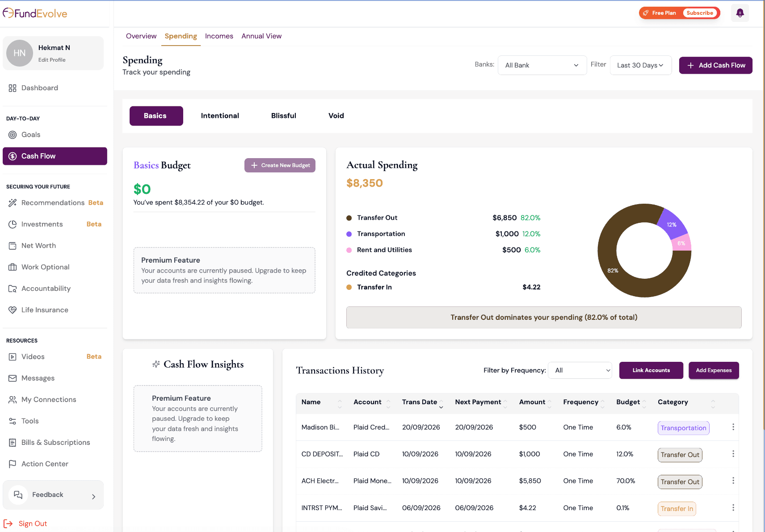Select the Void spending tab
The width and height of the screenshot is (765, 532).
tap(336, 116)
